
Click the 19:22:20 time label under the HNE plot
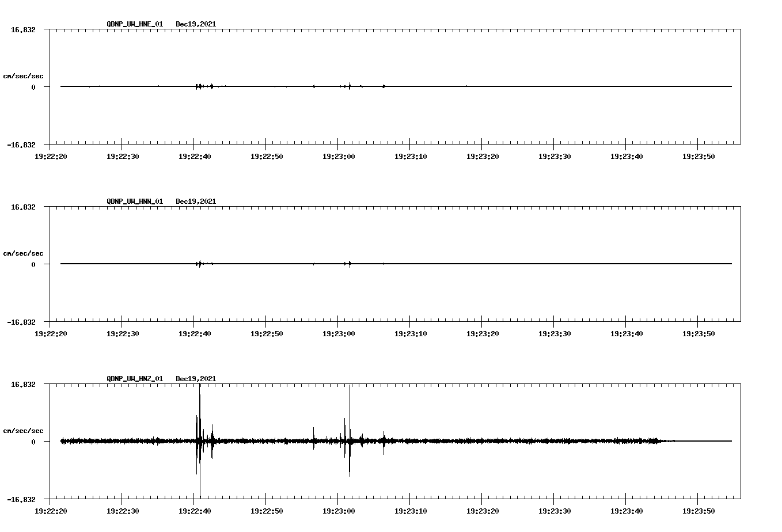pyautogui.click(x=51, y=156)
